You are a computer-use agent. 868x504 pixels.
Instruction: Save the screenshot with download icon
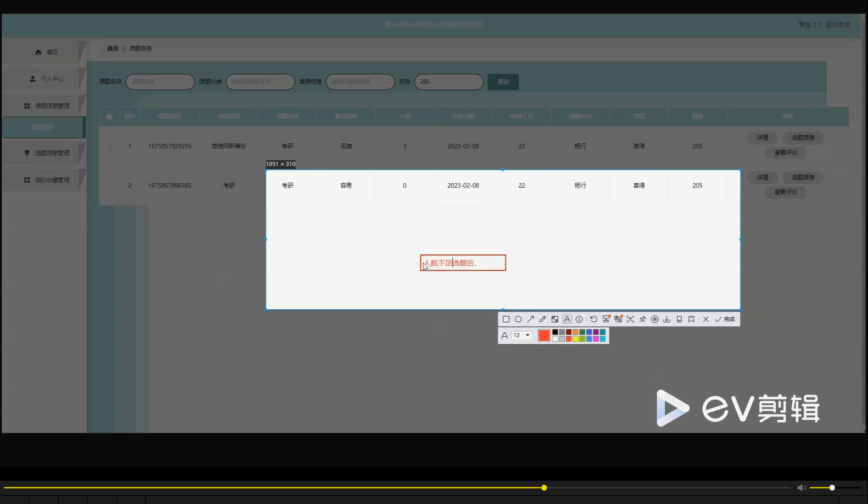pos(667,319)
